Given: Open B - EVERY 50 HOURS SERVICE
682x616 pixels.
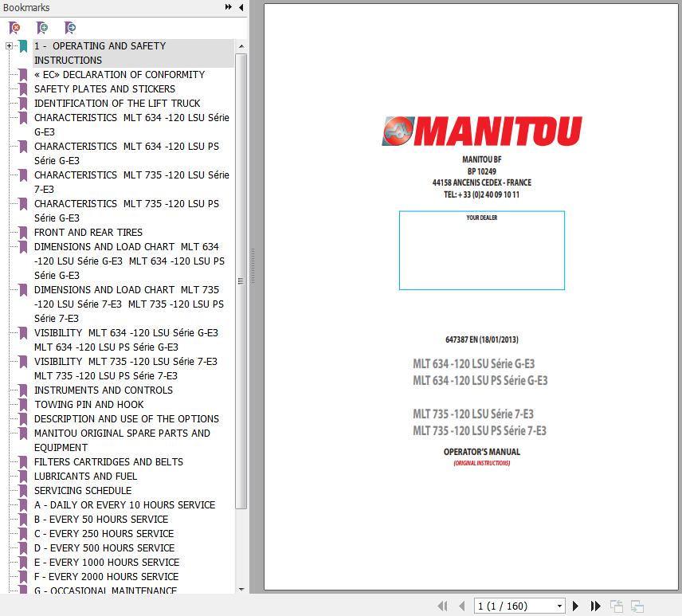Looking at the screenshot, I should (x=101, y=520).
